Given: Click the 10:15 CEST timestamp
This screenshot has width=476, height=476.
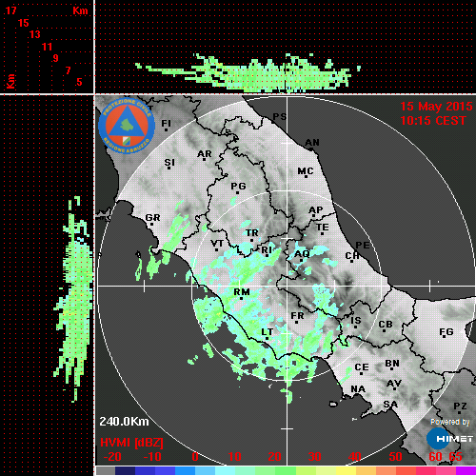Looking at the screenshot, I should (433, 121).
